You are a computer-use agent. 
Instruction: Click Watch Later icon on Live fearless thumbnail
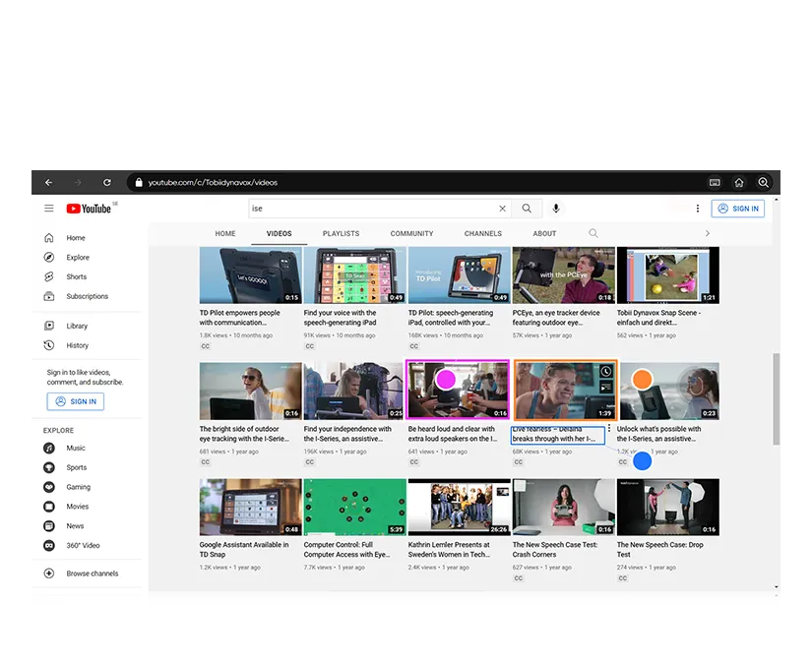(606, 371)
